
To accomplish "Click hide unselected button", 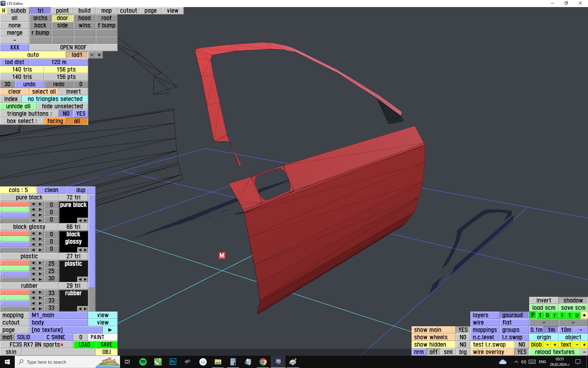I will [x=62, y=106].
